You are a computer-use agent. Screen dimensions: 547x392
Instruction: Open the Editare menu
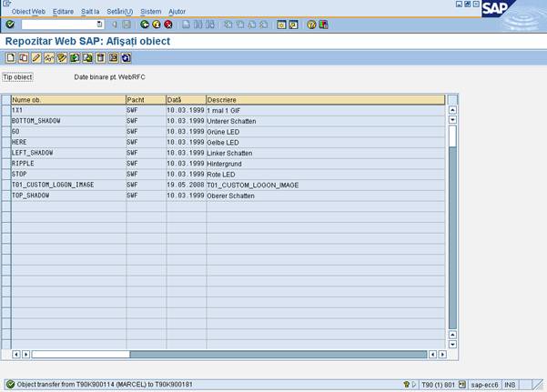point(63,12)
